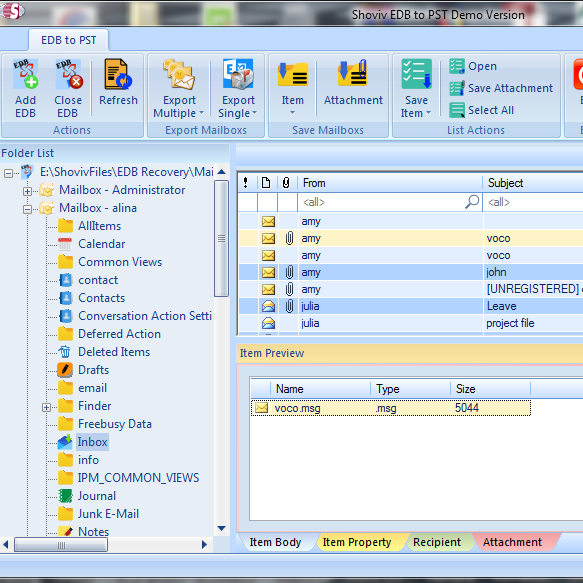Viewport: 583px width, 583px height.
Task: Select julia email with subject Leave
Action: point(410,306)
